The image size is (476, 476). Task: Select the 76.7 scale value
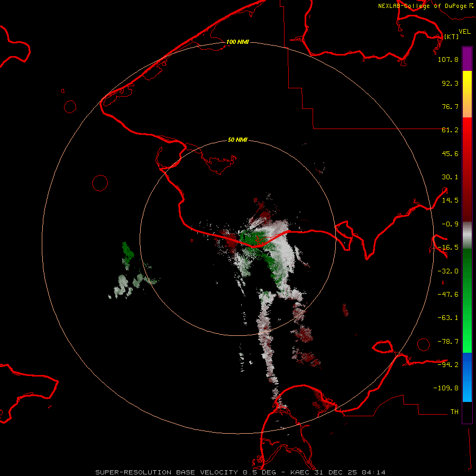(450, 106)
